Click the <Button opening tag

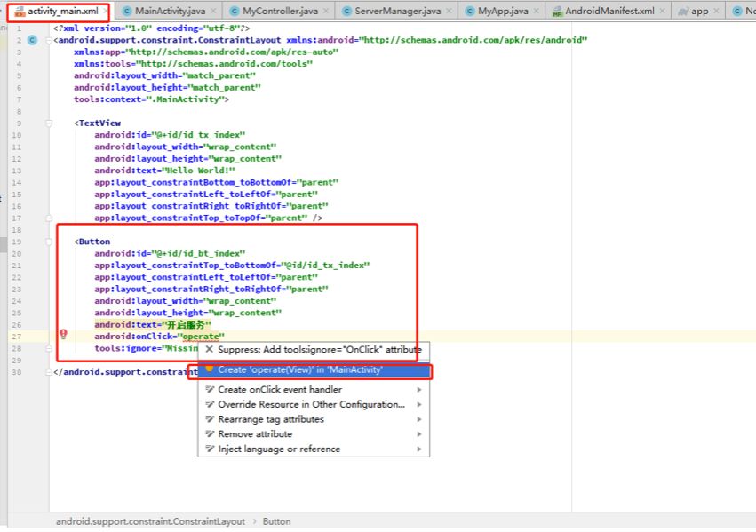point(92,242)
